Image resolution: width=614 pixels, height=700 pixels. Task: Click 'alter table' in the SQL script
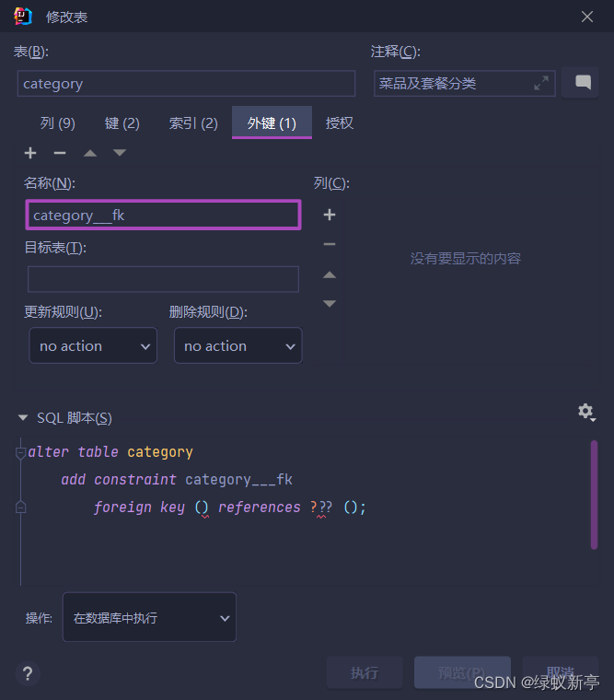click(73, 452)
